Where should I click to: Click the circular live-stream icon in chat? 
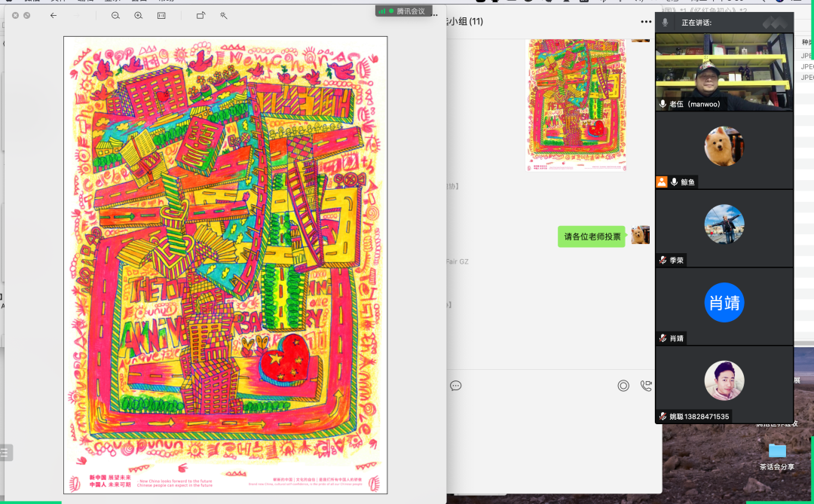click(x=623, y=386)
